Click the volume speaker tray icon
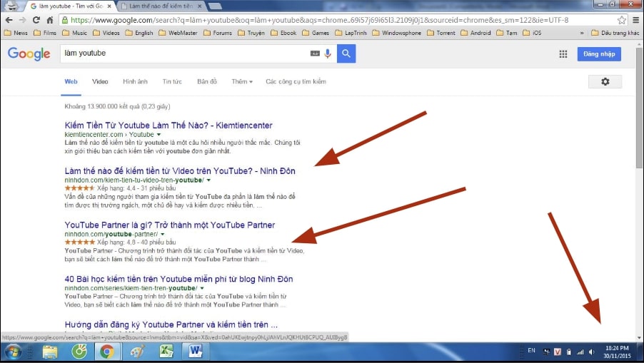 pyautogui.click(x=592, y=352)
